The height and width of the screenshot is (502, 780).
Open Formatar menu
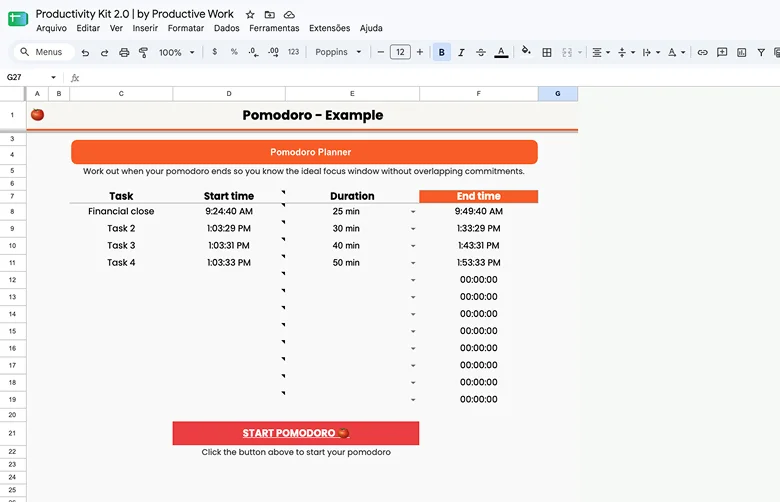[x=186, y=28]
